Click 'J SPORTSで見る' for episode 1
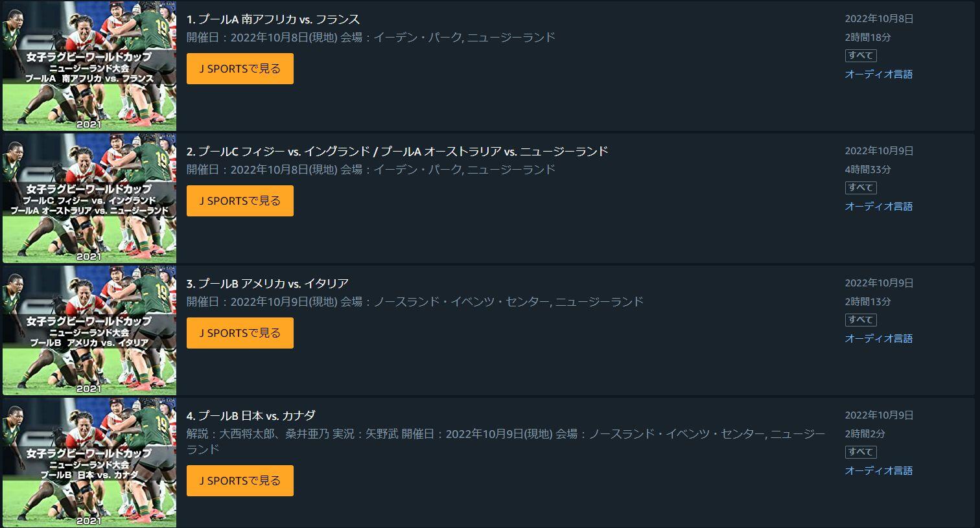980x528 pixels. (x=240, y=69)
